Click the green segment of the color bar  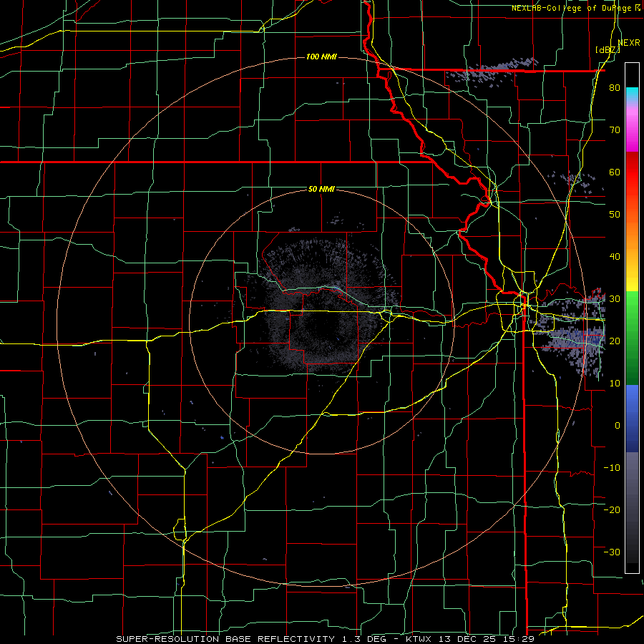tap(632, 338)
